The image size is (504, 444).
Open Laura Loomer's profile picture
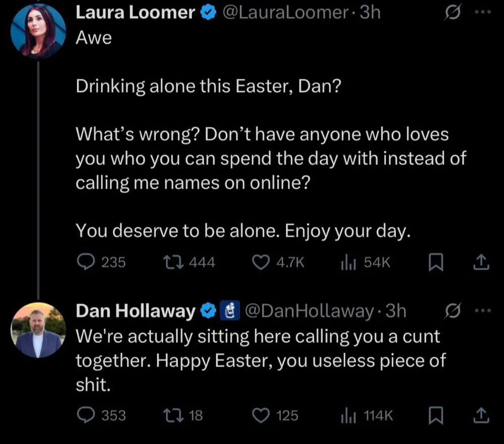[38, 32]
